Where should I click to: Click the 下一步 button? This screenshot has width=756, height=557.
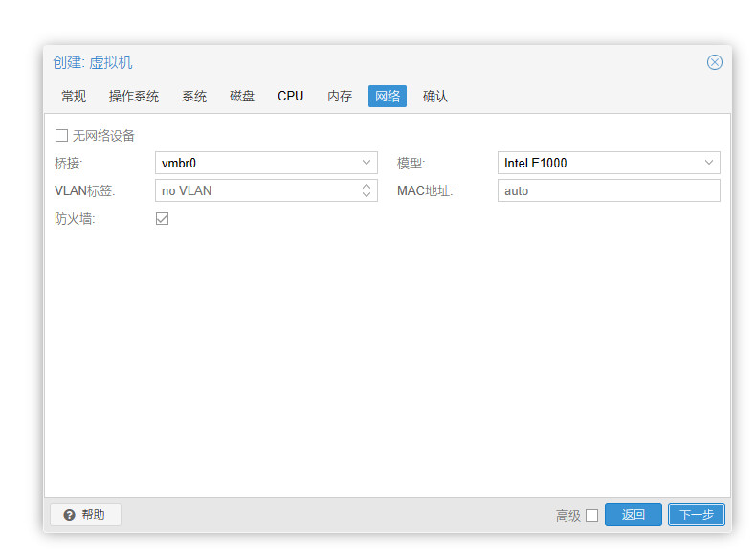[x=697, y=515]
